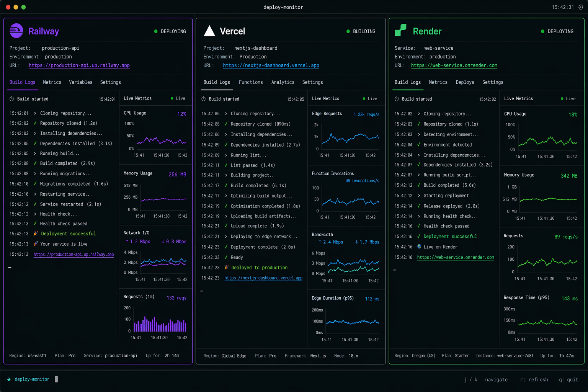This screenshot has width=588, height=392.
Task: Click the Railway logo icon
Action: pos(16,31)
